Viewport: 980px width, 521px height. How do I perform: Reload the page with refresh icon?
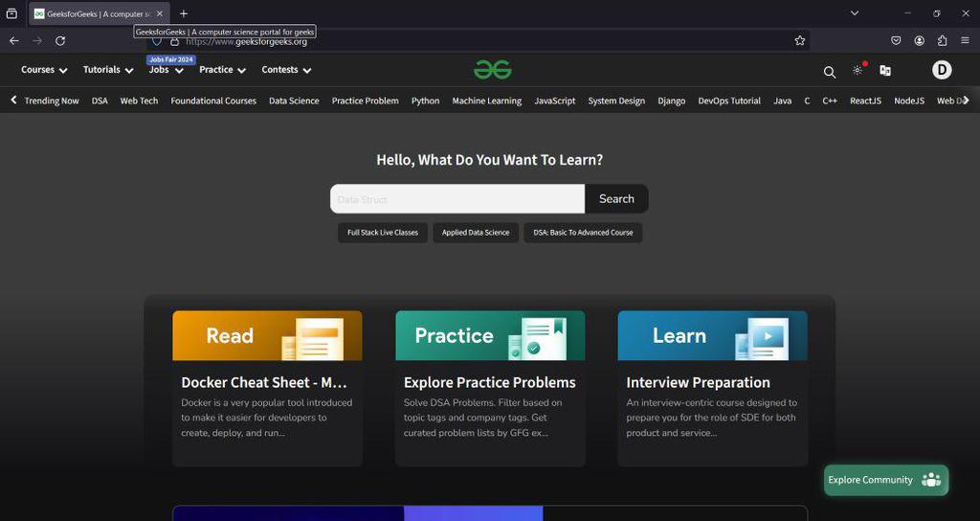(x=60, y=40)
